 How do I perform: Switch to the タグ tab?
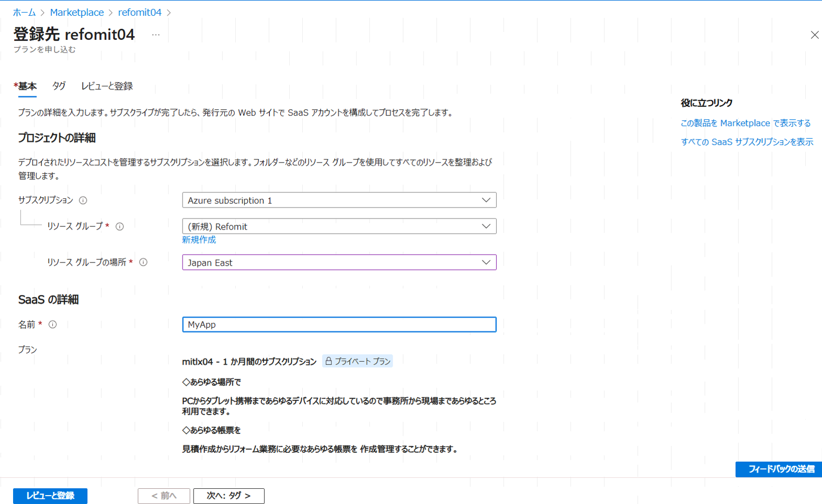tap(59, 86)
